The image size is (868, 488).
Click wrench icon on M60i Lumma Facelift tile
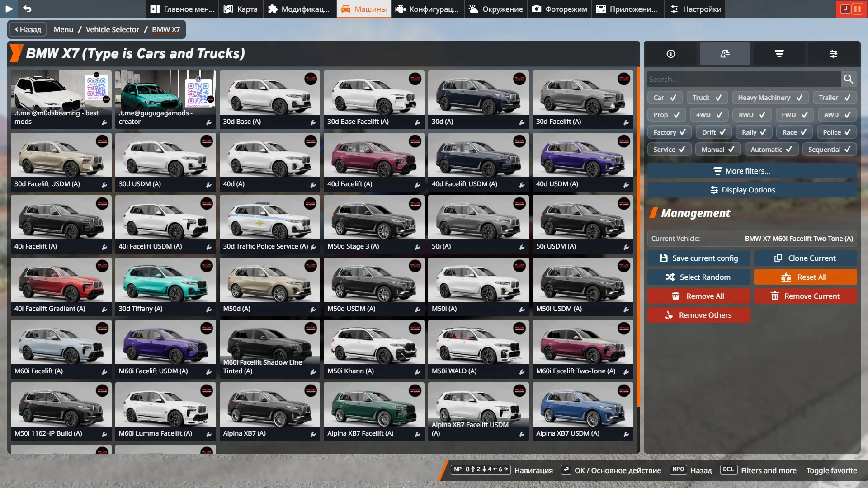coord(208,434)
